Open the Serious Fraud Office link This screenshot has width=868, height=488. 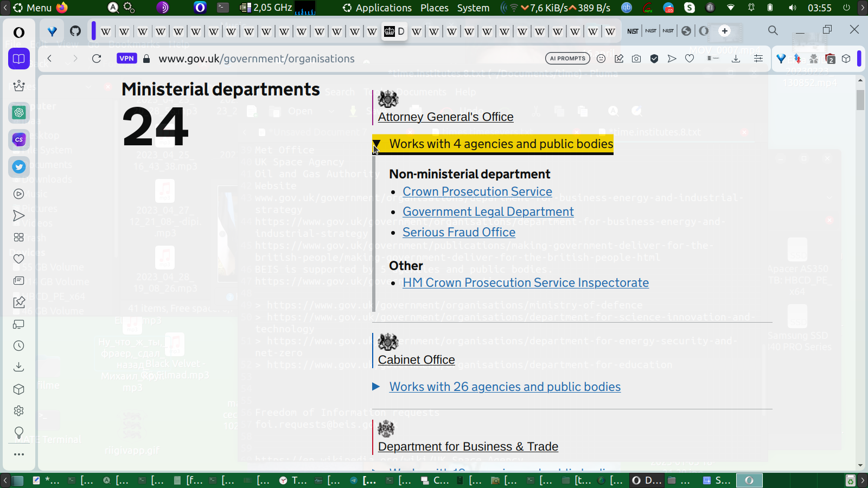459,232
